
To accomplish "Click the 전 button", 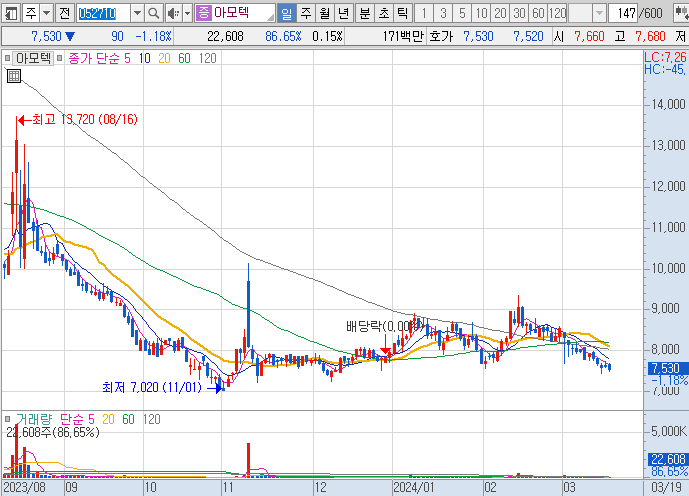I will (65, 13).
